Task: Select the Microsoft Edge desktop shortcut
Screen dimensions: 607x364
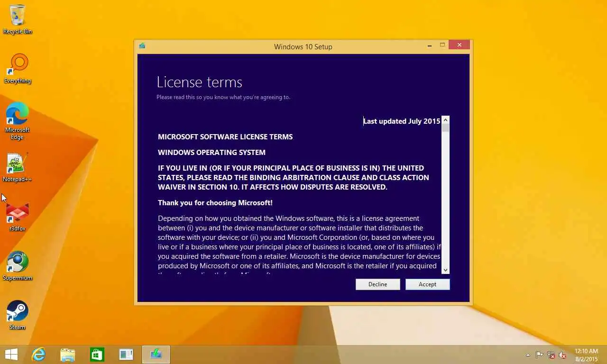Action: [18, 121]
